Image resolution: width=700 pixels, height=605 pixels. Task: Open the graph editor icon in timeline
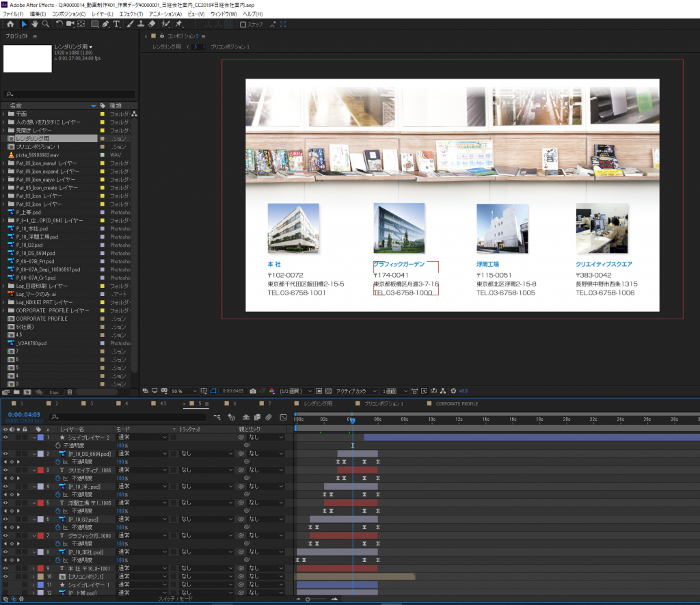[283, 417]
